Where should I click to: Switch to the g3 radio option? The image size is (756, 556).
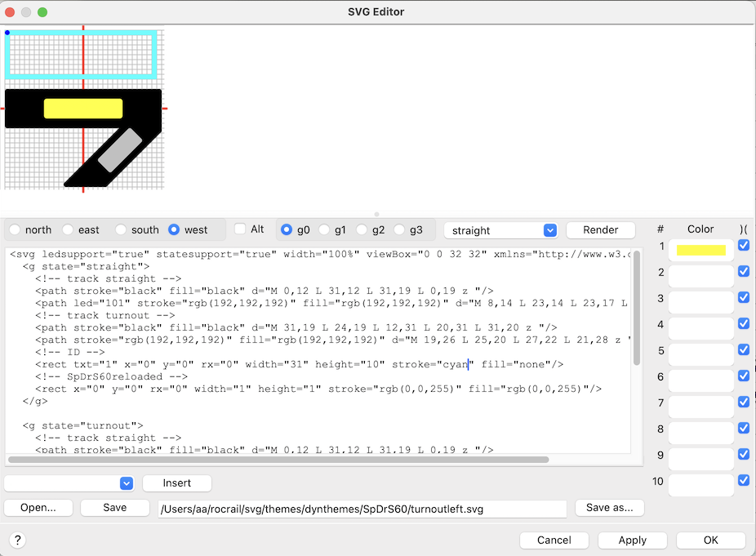pyautogui.click(x=400, y=230)
